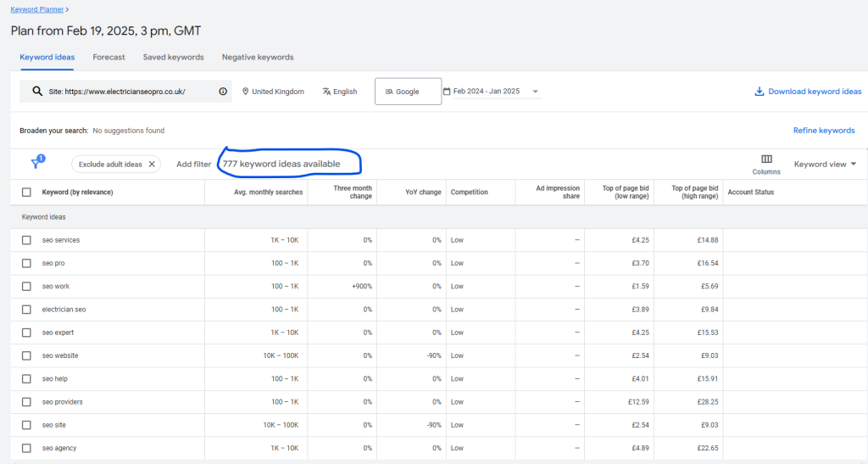Sort by Three month change column header
The image size is (868, 464).
click(x=353, y=193)
